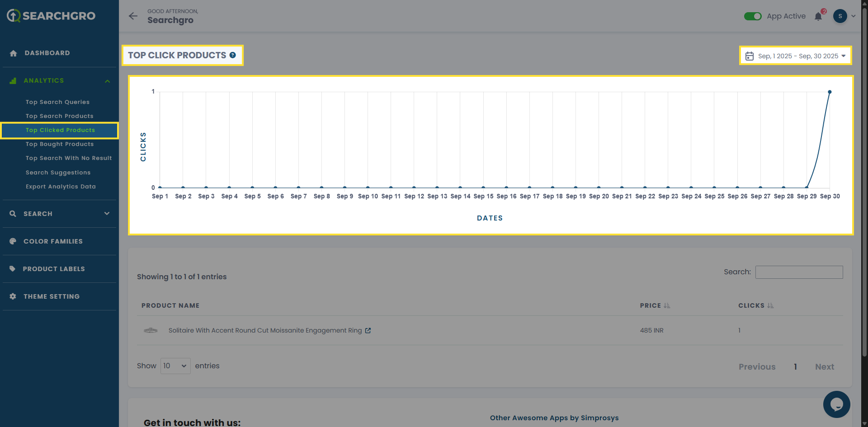Open Top Search Queries page
The height and width of the screenshot is (427, 868).
57,102
